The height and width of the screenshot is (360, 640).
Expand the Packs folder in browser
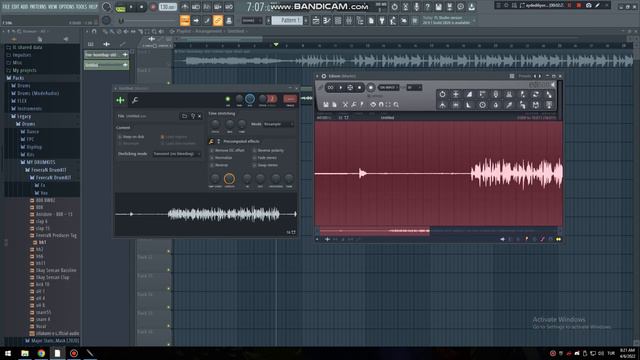(x=18, y=78)
